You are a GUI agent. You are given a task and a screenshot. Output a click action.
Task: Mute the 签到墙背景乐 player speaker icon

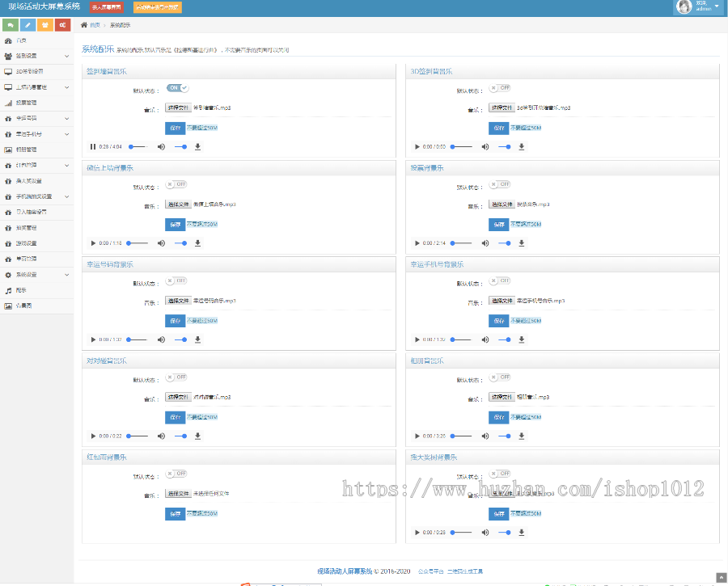click(161, 146)
